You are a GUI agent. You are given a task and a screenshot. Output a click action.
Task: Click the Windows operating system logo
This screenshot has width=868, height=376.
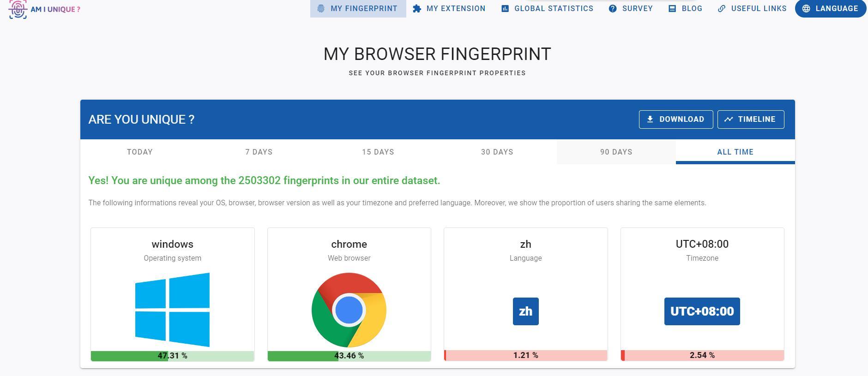(172, 310)
